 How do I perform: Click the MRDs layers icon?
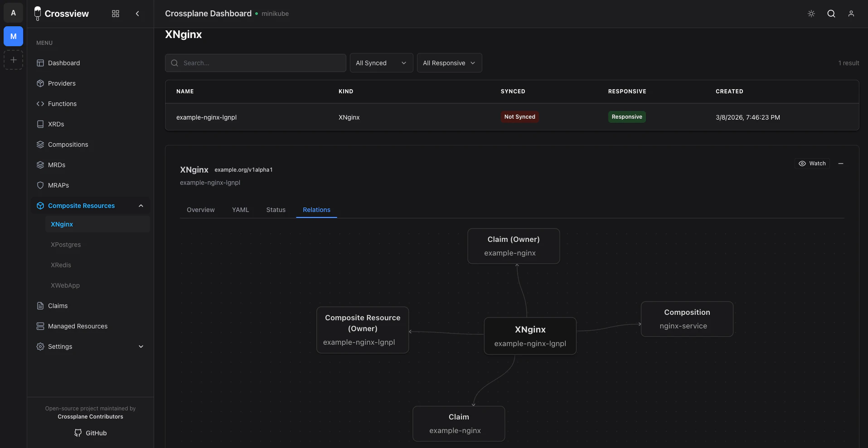point(40,165)
